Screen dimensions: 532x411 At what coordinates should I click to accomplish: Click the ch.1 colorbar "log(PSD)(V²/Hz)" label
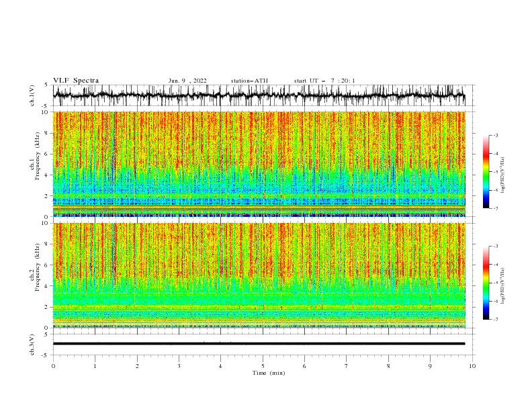[x=502, y=175]
